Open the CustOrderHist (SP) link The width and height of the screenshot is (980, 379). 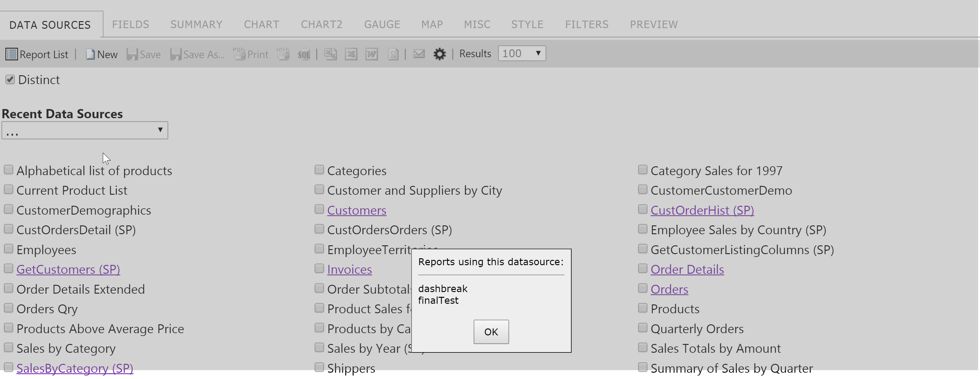point(702,210)
